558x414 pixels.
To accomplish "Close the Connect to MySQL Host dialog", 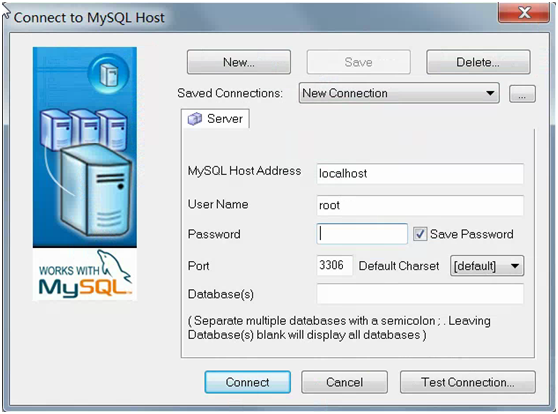I will click(524, 12).
